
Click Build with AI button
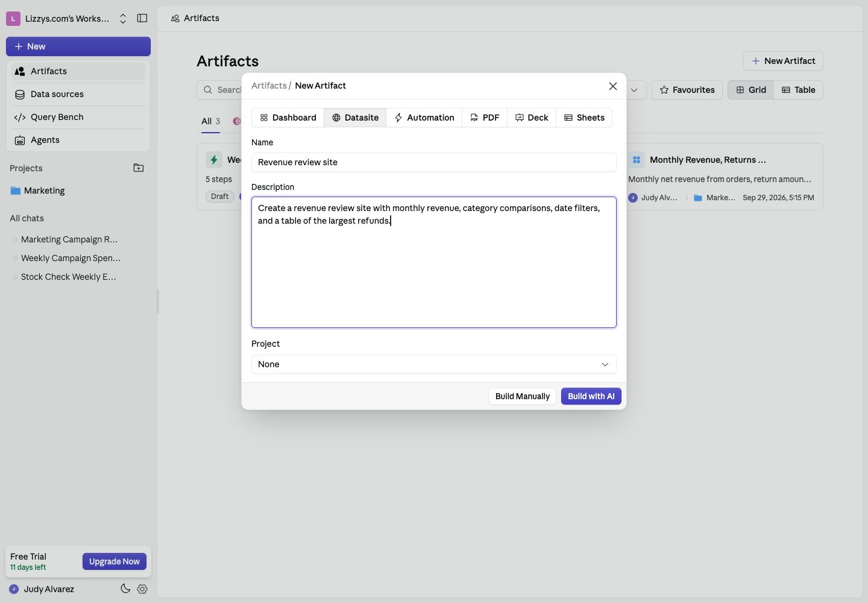click(591, 396)
